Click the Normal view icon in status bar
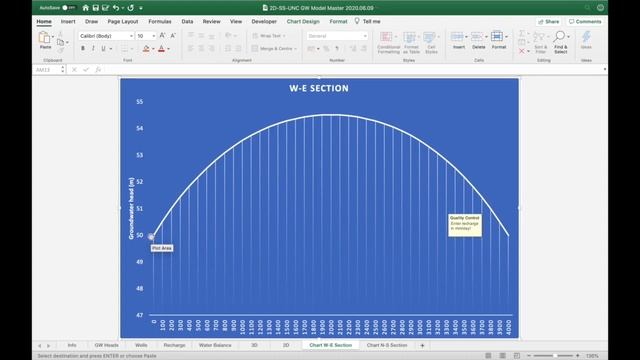This screenshot has height=360, width=640. 488,356
